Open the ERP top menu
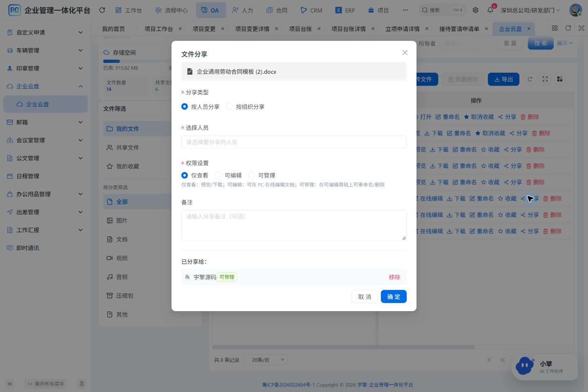 345,10
